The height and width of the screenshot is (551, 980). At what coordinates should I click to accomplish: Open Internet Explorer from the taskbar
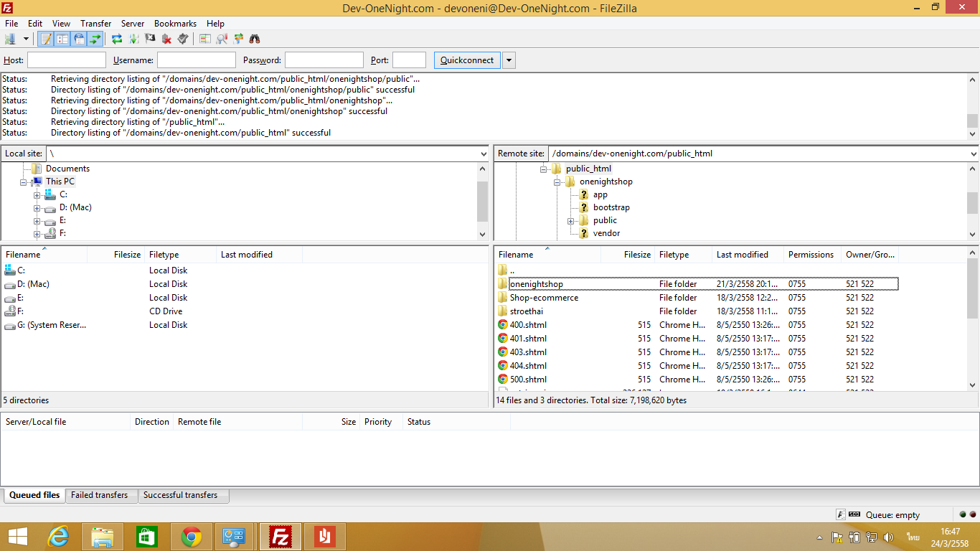(x=58, y=537)
